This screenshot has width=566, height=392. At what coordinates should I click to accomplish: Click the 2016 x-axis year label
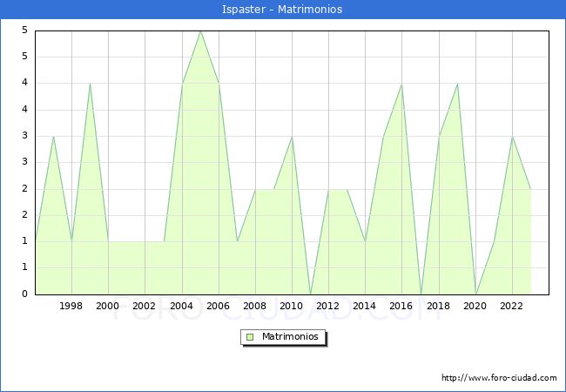coord(401,306)
